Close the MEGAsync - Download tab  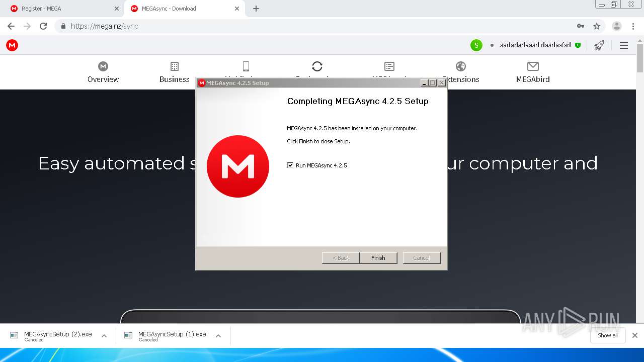coord(236,9)
